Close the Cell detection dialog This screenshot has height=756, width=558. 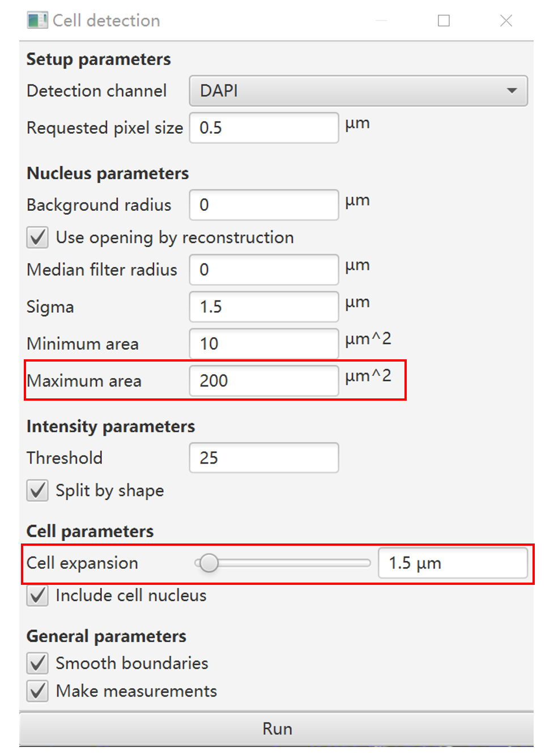[x=506, y=21]
